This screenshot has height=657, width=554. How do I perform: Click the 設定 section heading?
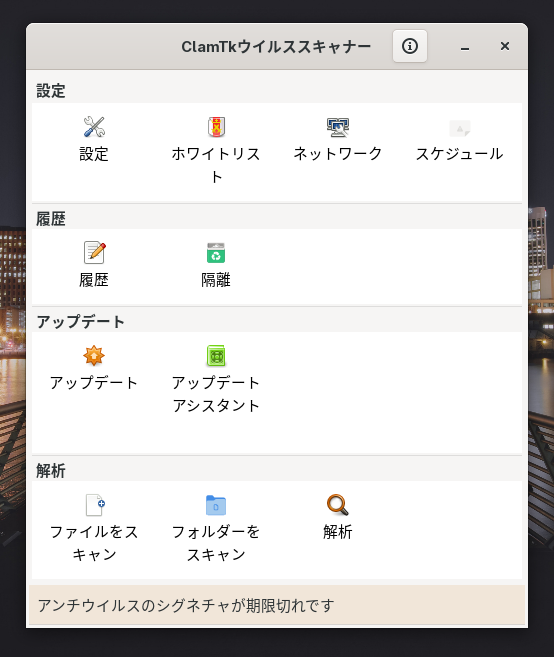pyautogui.click(x=51, y=91)
